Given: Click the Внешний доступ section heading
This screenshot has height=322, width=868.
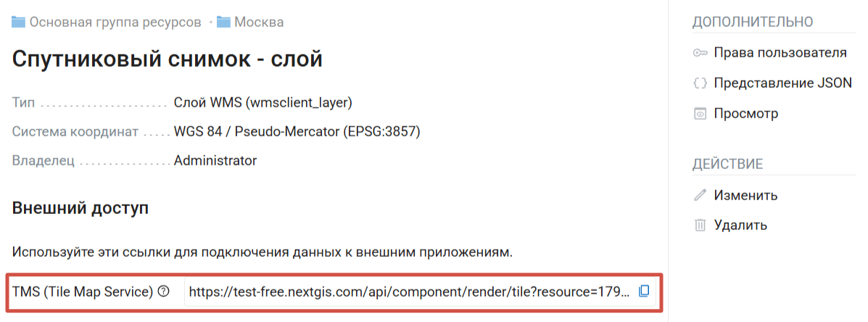Looking at the screenshot, I should (80, 209).
